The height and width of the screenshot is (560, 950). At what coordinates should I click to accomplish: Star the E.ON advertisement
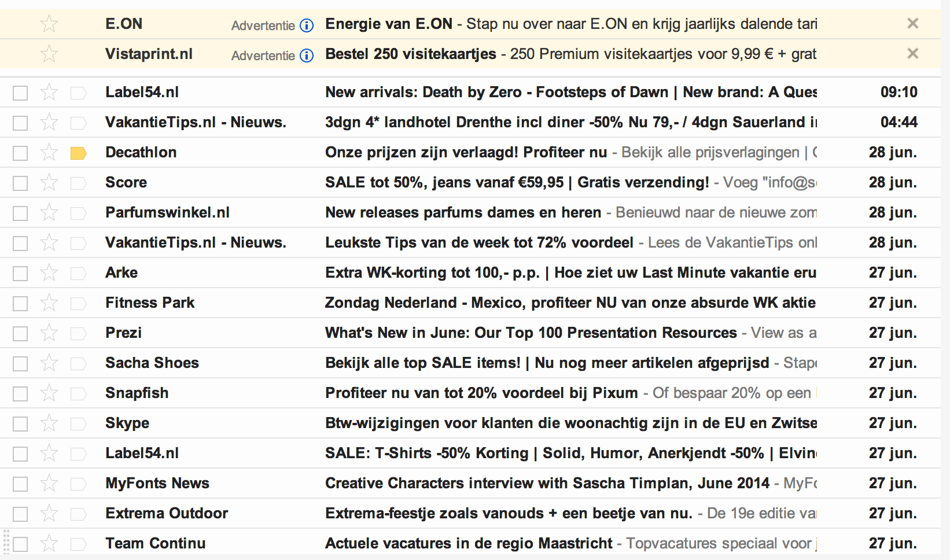49,24
